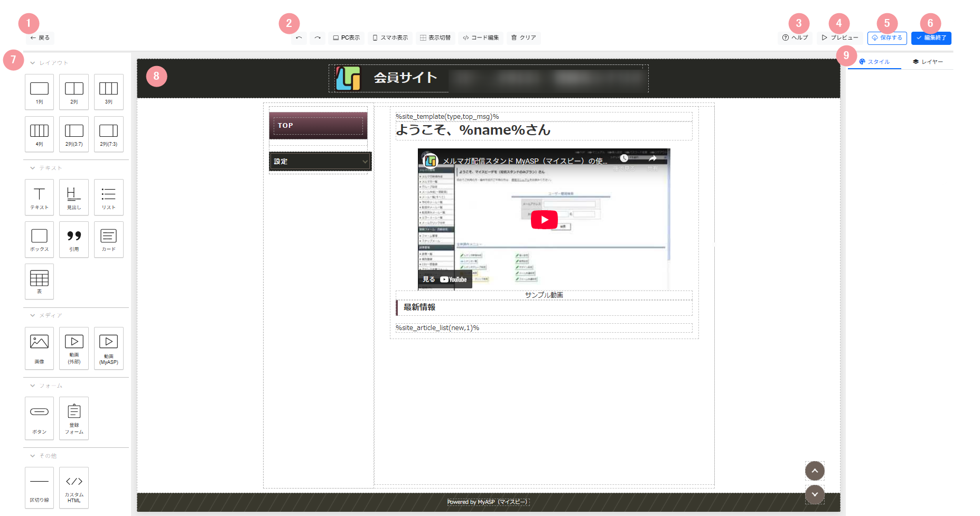Expand the 設定 dropdown in sidebar menu
This screenshot has height=516, width=980.
[365, 162]
